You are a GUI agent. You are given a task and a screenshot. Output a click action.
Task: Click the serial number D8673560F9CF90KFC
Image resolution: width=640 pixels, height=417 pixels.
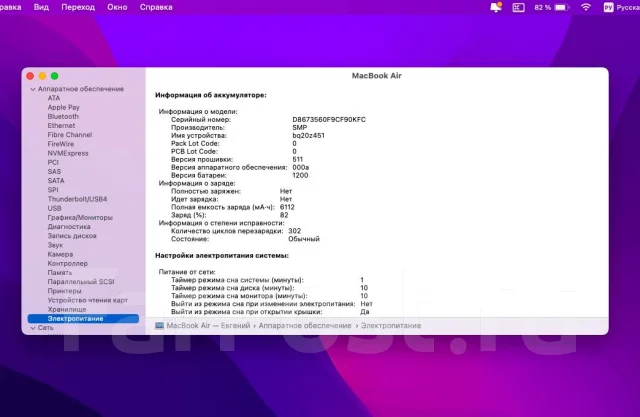329,120
